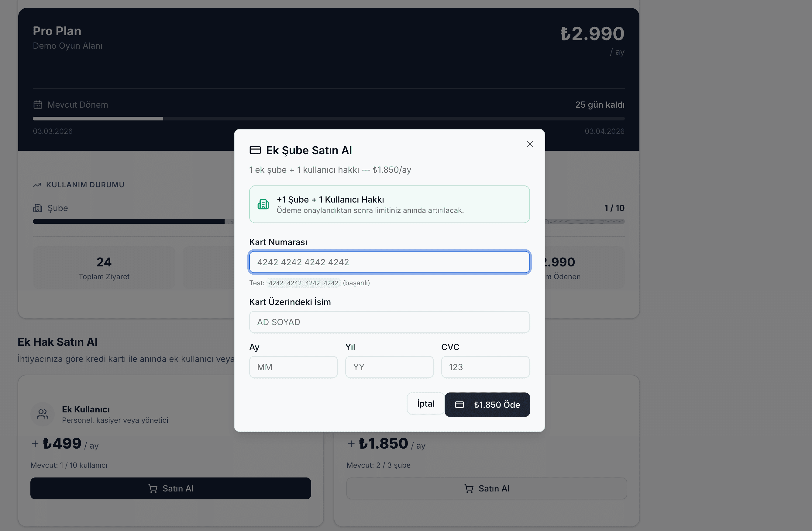Click the CVC input field
Screen dimensions: 812x531
[485, 367]
